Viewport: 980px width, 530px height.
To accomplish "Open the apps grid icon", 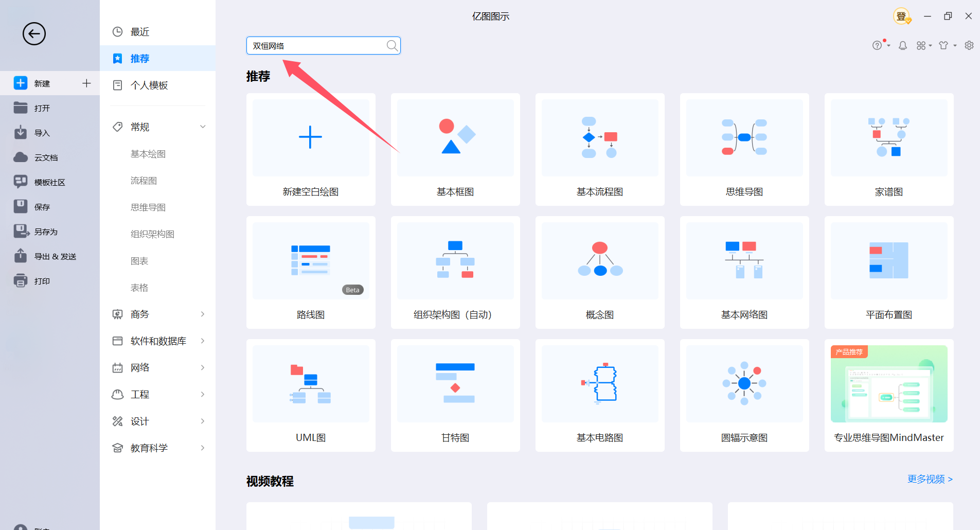I will [x=921, y=45].
